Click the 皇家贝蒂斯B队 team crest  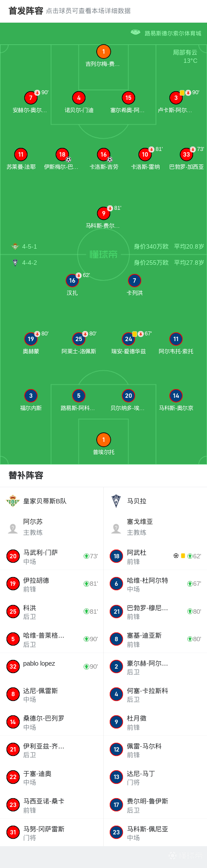tap(13, 501)
